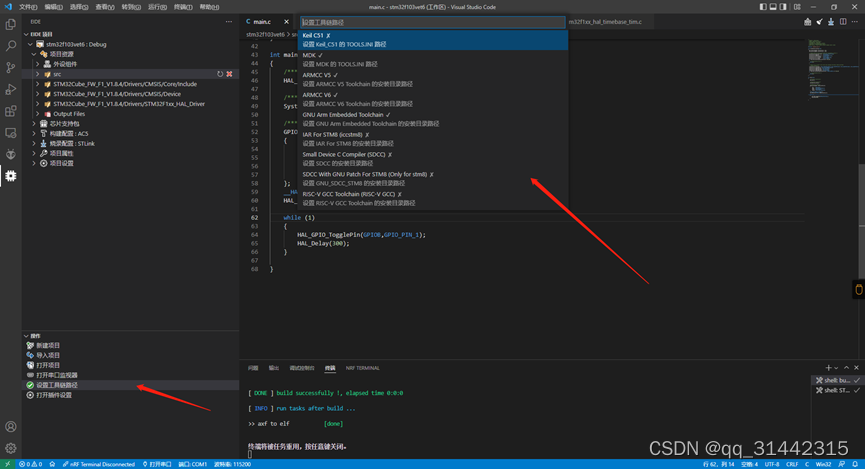This screenshot has width=865, height=469.
Task: Collapse the 项目资源 node
Action: (x=34, y=54)
